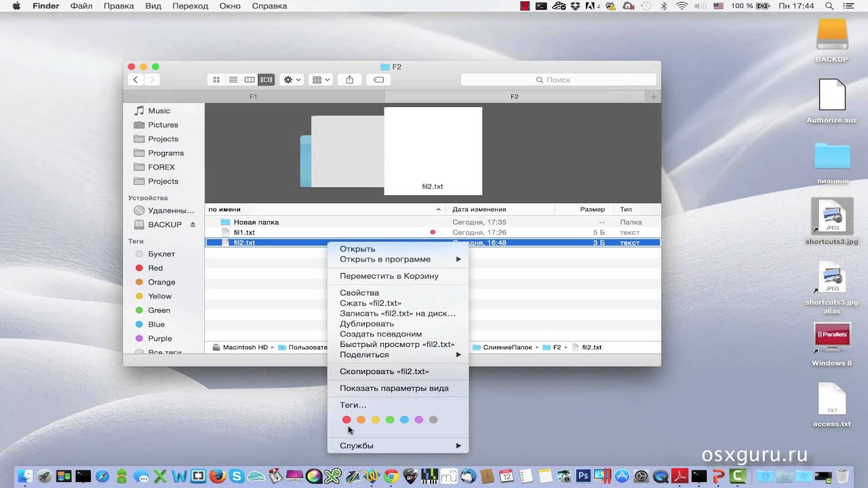Add a new Finder tab with plus button

pyautogui.click(x=654, y=97)
